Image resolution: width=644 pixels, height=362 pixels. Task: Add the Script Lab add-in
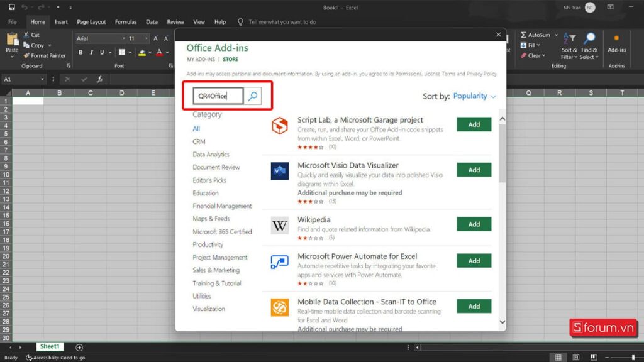474,124
